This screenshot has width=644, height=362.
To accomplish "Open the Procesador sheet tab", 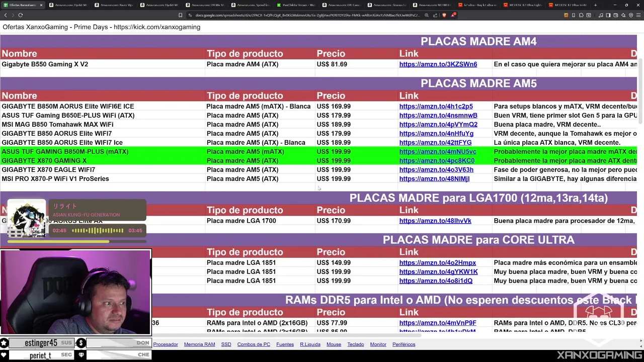I will (x=166, y=344).
